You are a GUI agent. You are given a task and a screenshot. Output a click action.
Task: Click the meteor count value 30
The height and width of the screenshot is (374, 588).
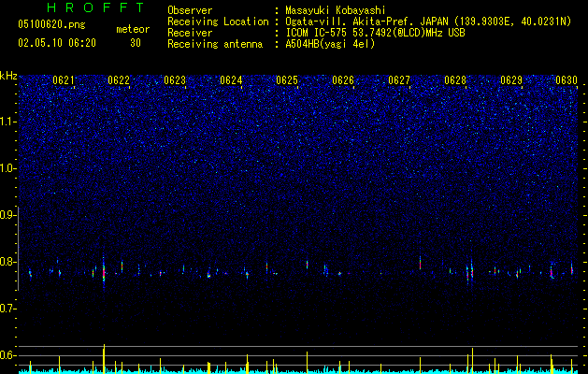(136, 43)
